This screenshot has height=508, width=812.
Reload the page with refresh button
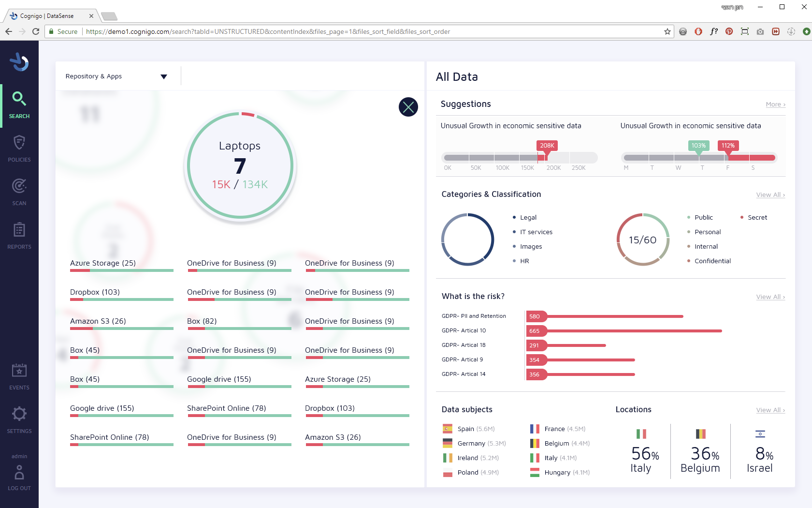[x=36, y=31]
